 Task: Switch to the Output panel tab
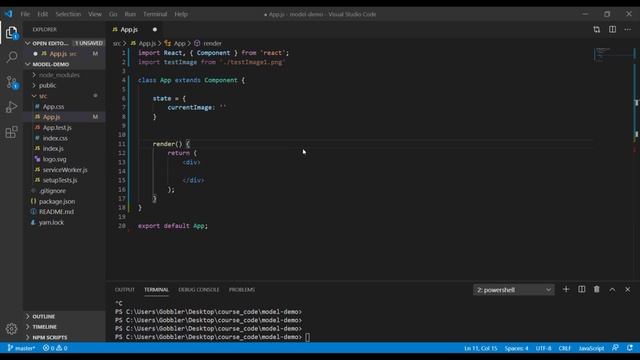tap(124, 289)
